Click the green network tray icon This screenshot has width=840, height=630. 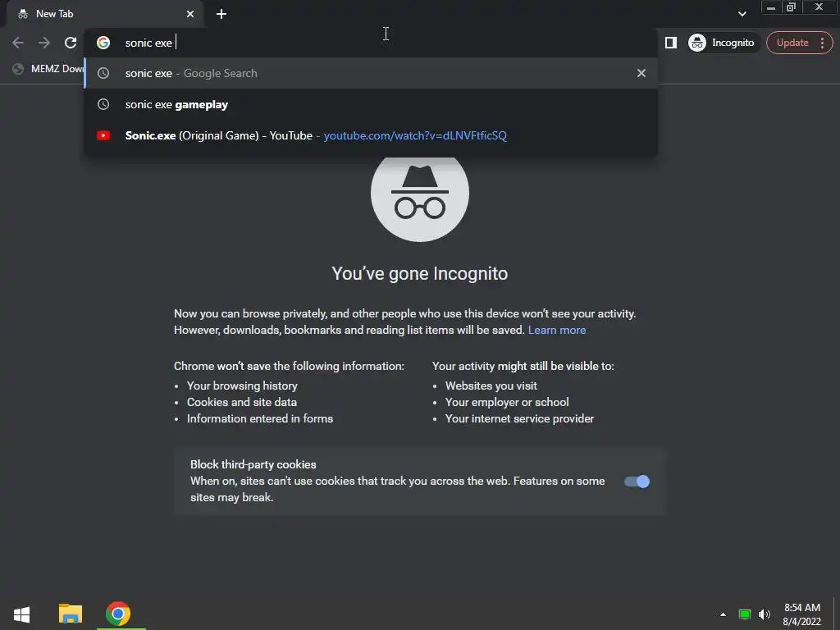click(x=745, y=614)
